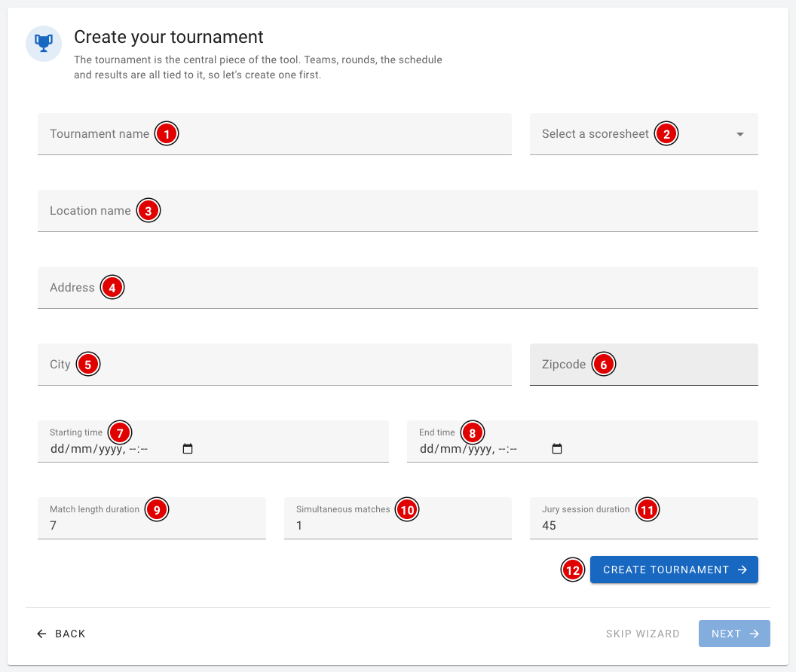
Task: Focus the Location name field
Action: (398, 211)
